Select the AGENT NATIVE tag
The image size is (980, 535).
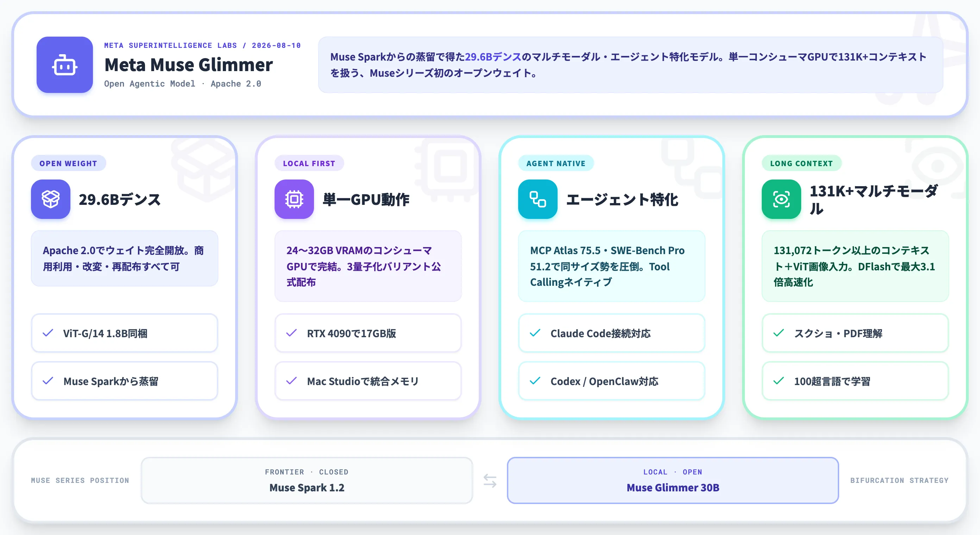pos(556,163)
